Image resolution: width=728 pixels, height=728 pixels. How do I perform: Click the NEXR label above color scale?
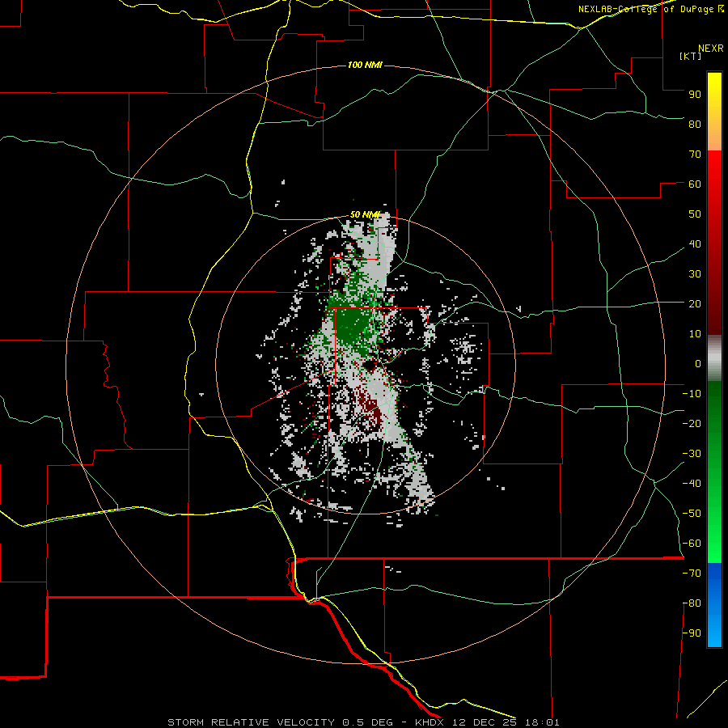(710, 49)
